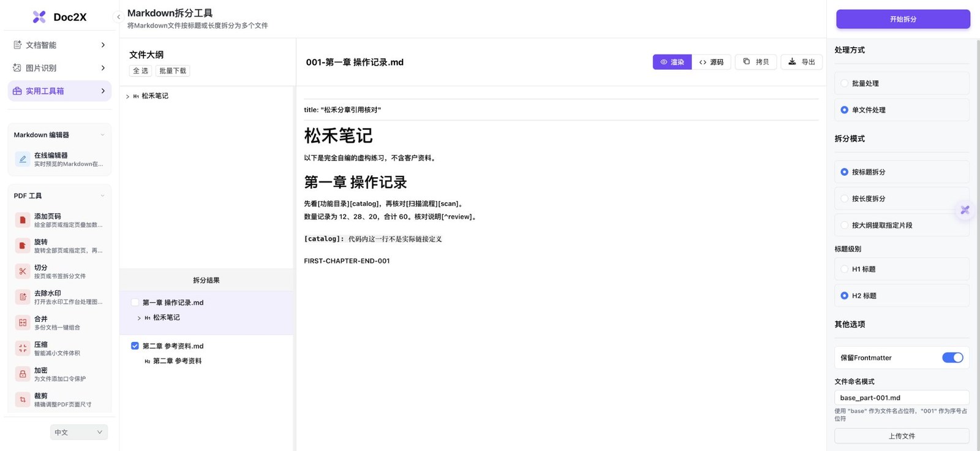Collapse the Markdown 编辑器 section
980x451 pixels.
tap(102, 135)
